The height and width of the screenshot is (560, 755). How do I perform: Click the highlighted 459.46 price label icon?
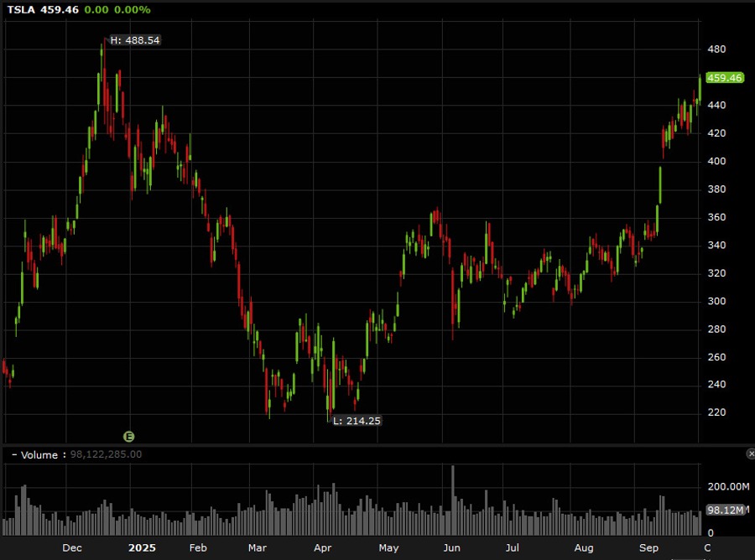tap(723, 79)
